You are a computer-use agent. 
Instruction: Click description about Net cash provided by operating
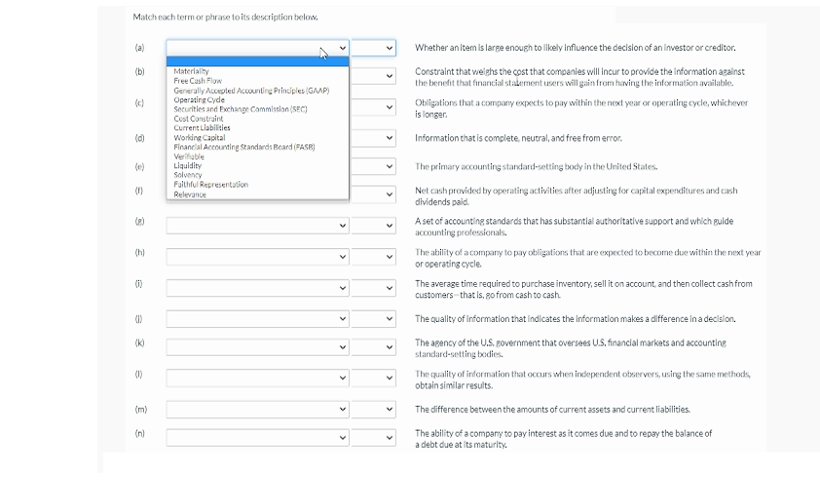(577, 197)
